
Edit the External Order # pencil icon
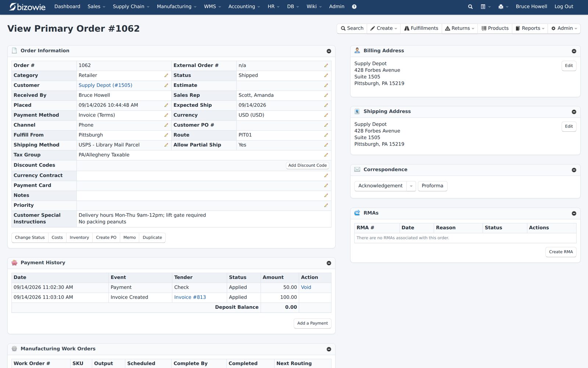tap(326, 66)
